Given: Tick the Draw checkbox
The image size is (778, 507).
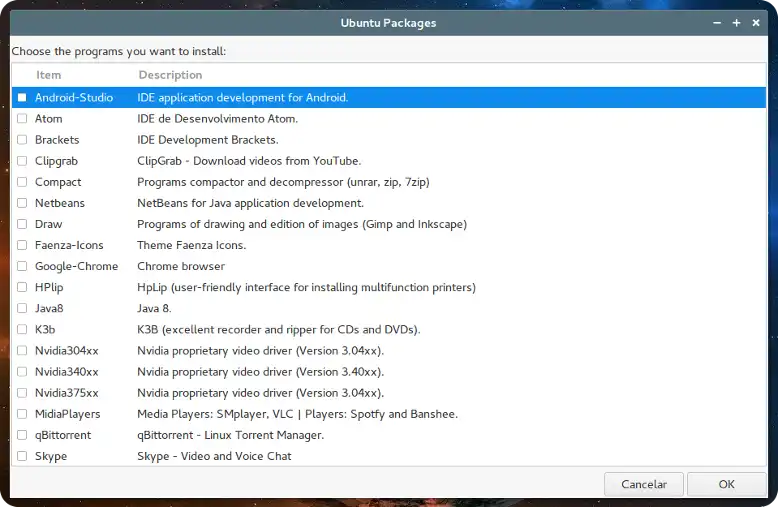Looking at the screenshot, I should pos(22,224).
